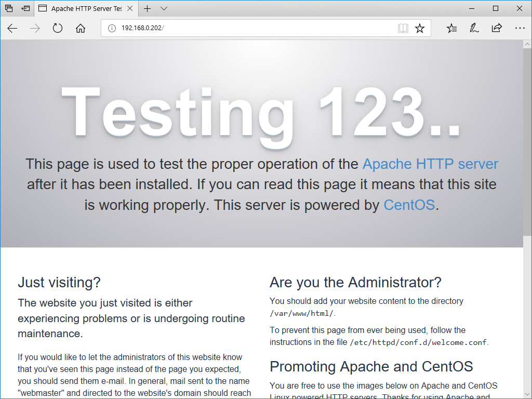Add this page to favorites star

tap(420, 28)
